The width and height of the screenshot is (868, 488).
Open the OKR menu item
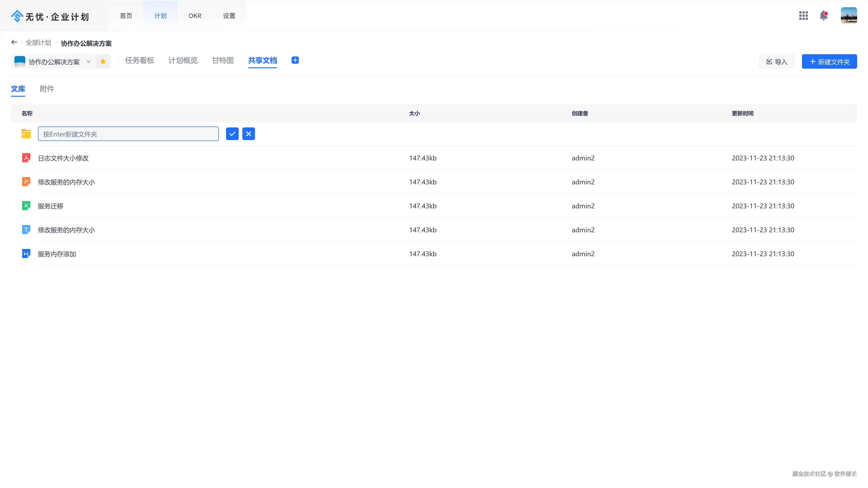tap(195, 16)
